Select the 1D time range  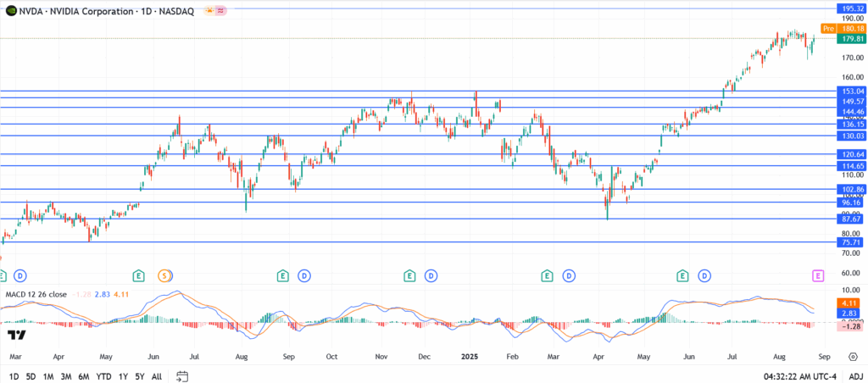(14, 375)
